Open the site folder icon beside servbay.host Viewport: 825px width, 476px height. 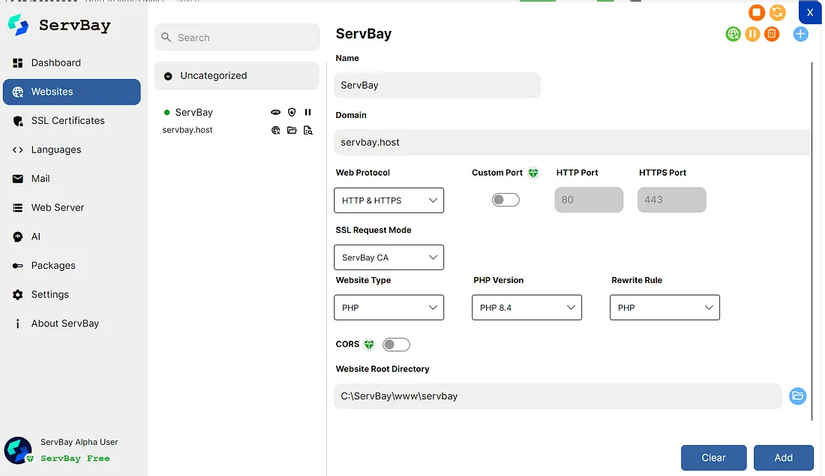292,130
